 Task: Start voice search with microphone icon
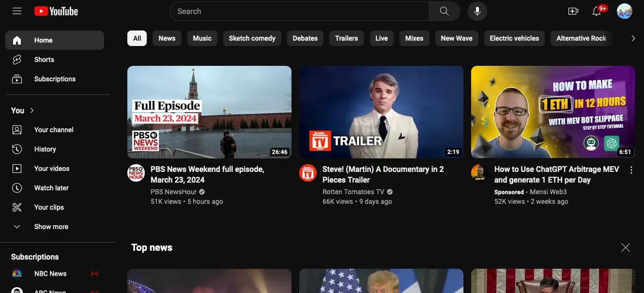[477, 11]
